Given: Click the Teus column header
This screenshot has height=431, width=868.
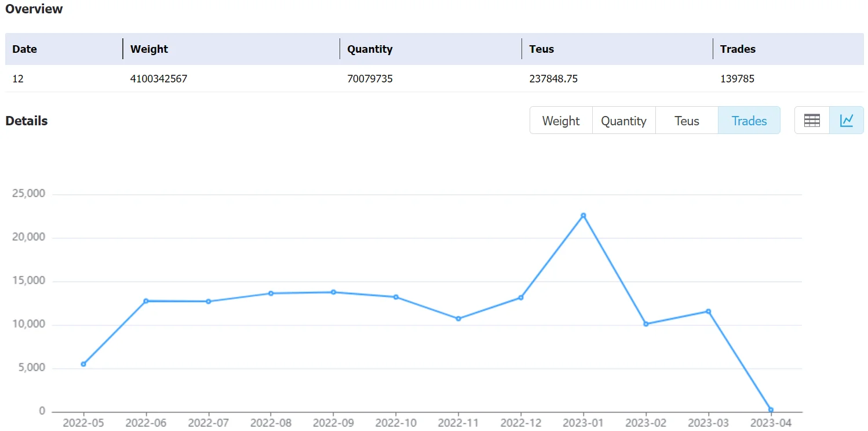Looking at the screenshot, I should click(x=617, y=49).
